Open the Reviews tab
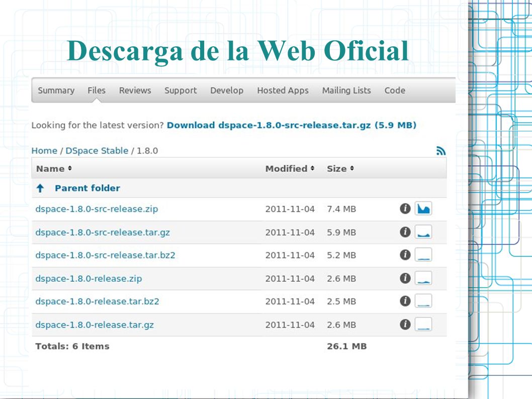This screenshot has height=399, width=532. pyautogui.click(x=135, y=91)
